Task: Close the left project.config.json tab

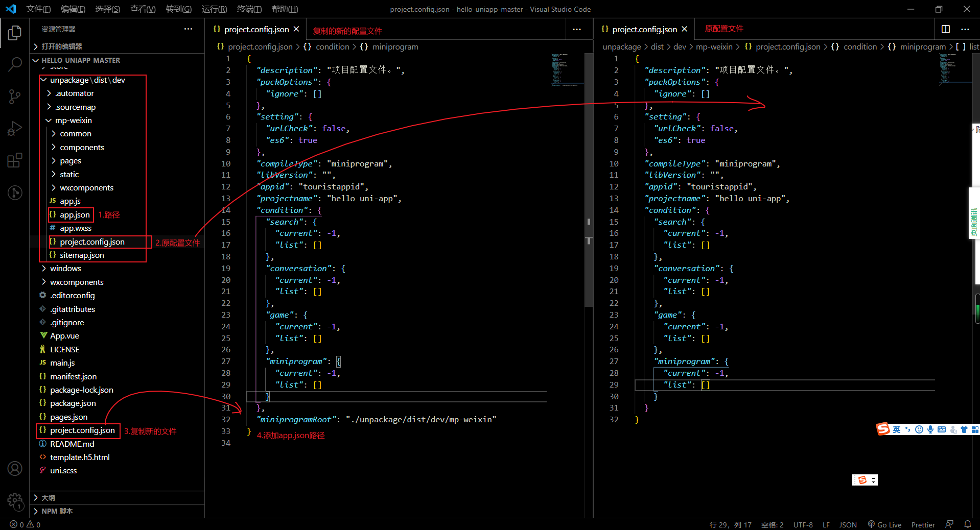Action: pos(296,29)
